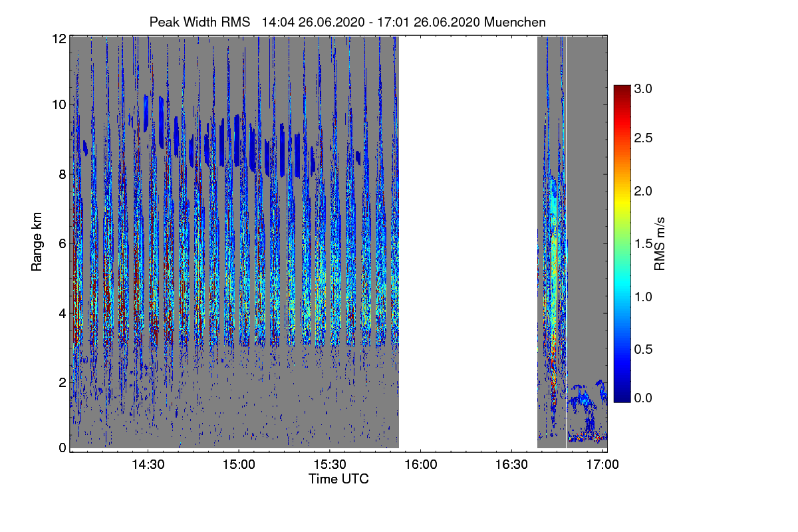
Task: Select the 17:00 time axis label
Action: 602,465
